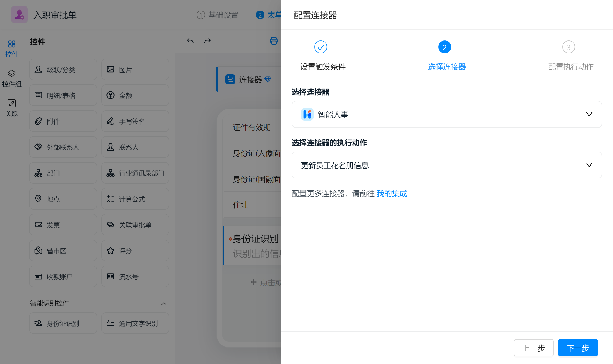Open the 更新员工花名册信息 action dropdown
The width and height of the screenshot is (613, 364).
coord(447,165)
